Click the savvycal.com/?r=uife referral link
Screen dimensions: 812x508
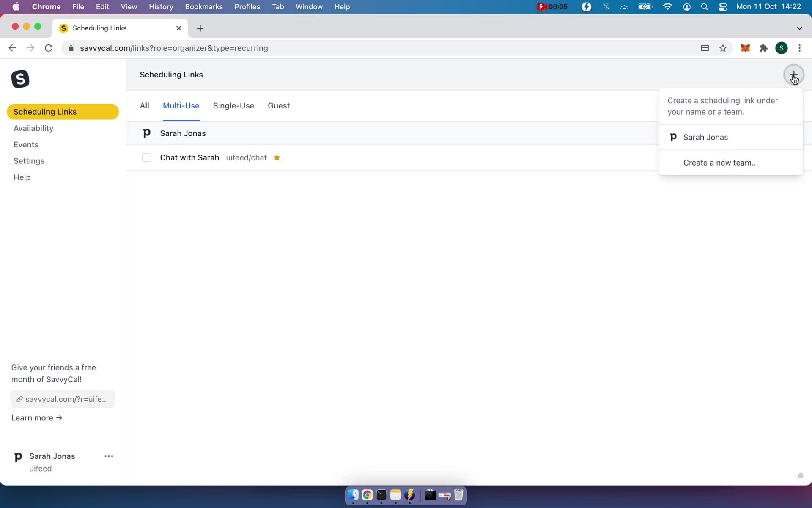[x=63, y=398]
